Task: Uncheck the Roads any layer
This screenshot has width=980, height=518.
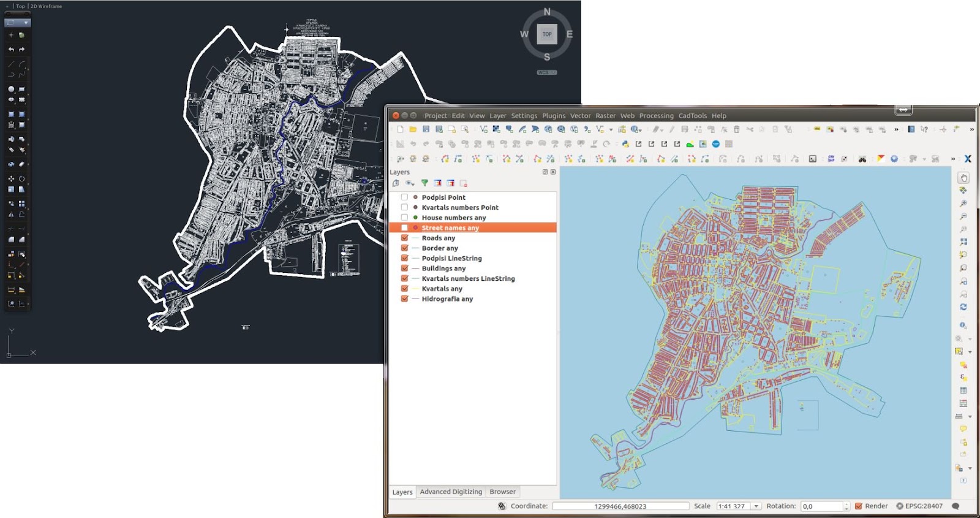Action: point(404,238)
